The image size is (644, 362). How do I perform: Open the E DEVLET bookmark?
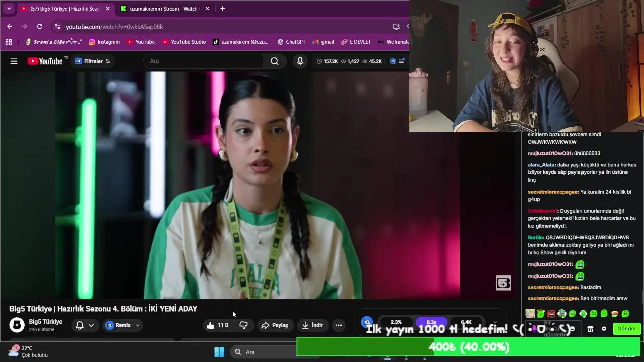[356, 42]
